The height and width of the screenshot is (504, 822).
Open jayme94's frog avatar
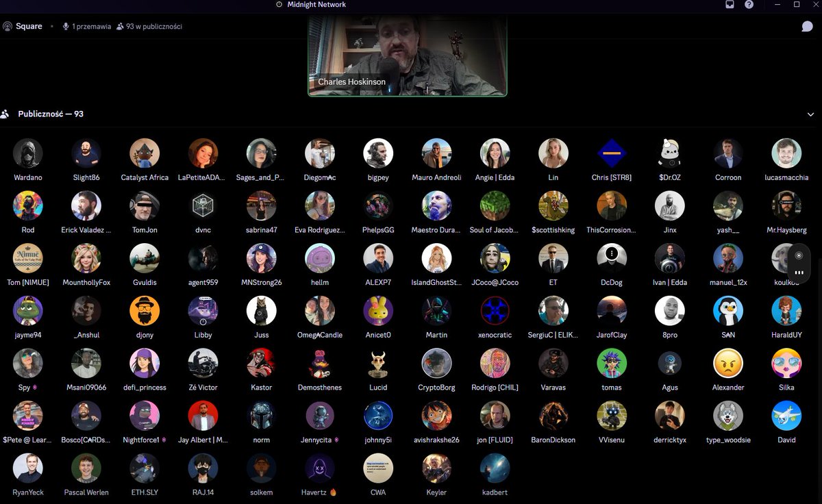[28, 311]
